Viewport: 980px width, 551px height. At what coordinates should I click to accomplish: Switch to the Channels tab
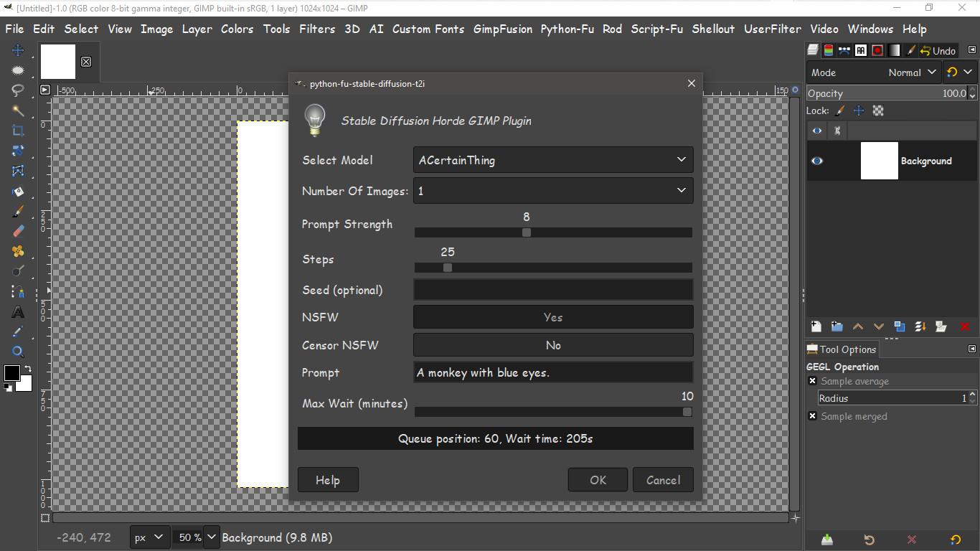827,50
